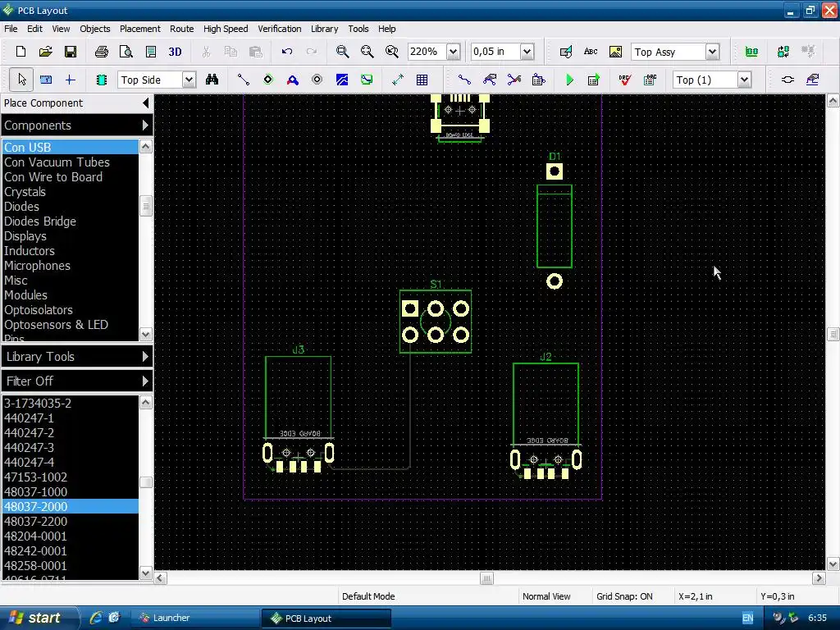Open the Library menu
This screenshot has height=630, width=840.
point(325,29)
